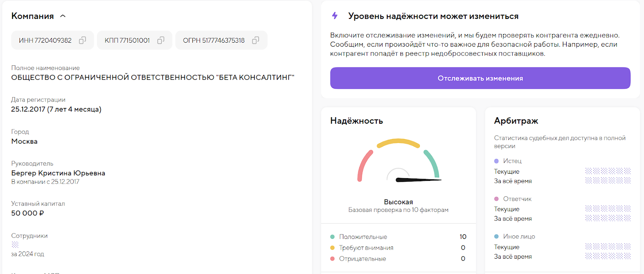Screen dimensions: 644x274
Task: Click the green Положительные dot
Action: pyautogui.click(x=332, y=237)
